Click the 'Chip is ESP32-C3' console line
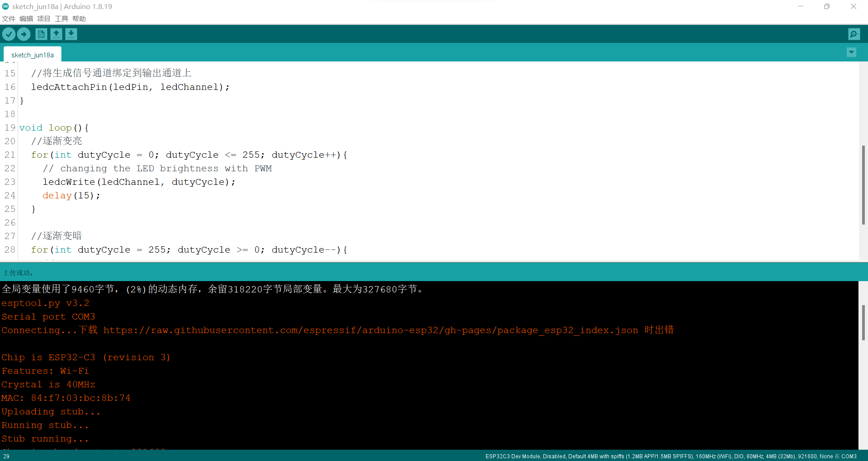 pyautogui.click(x=86, y=358)
